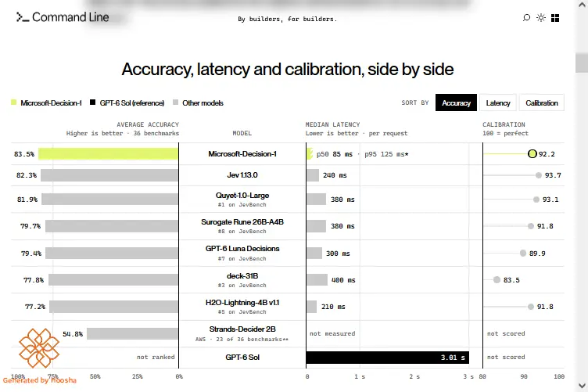Sort by Accuracy
This screenshot has height=392, width=588.
tap(456, 102)
